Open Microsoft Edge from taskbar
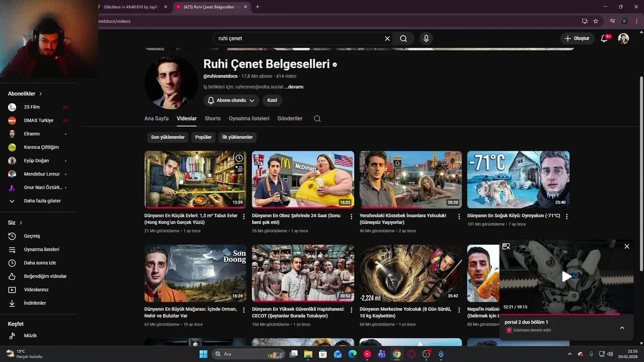Image resolution: width=644 pixels, height=362 pixels. pos(352,354)
